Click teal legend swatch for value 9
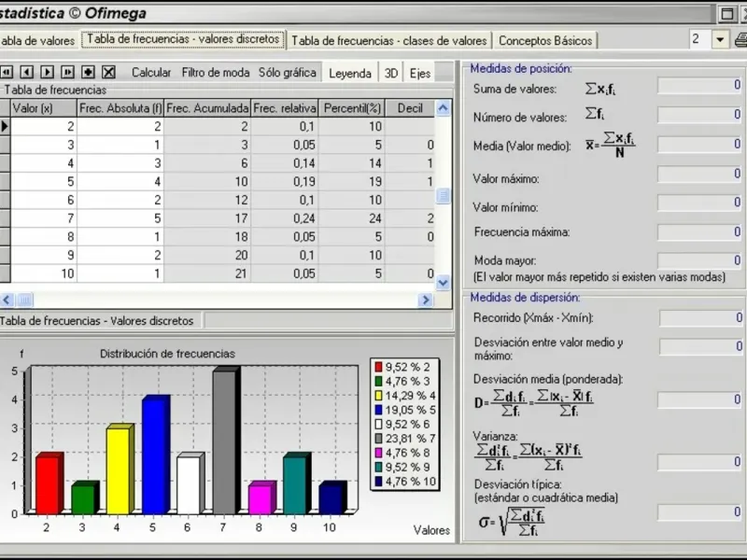747x560 pixels. tap(379, 467)
